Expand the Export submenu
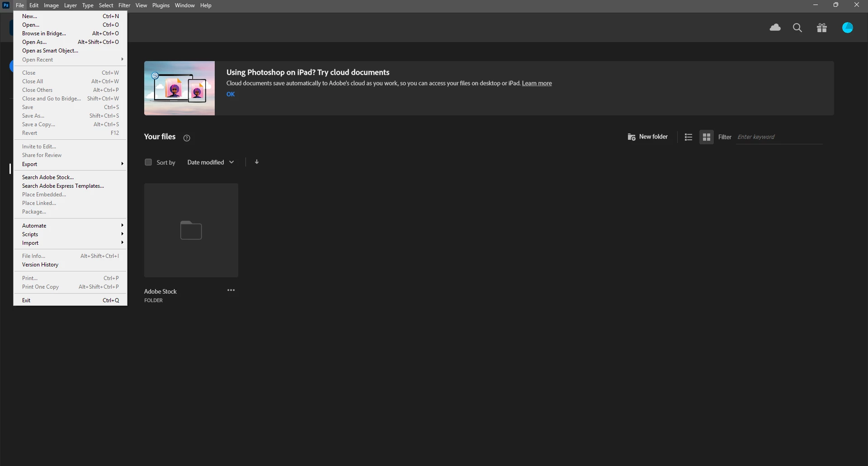Image resolution: width=868 pixels, height=466 pixels. click(x=71, y=164)
